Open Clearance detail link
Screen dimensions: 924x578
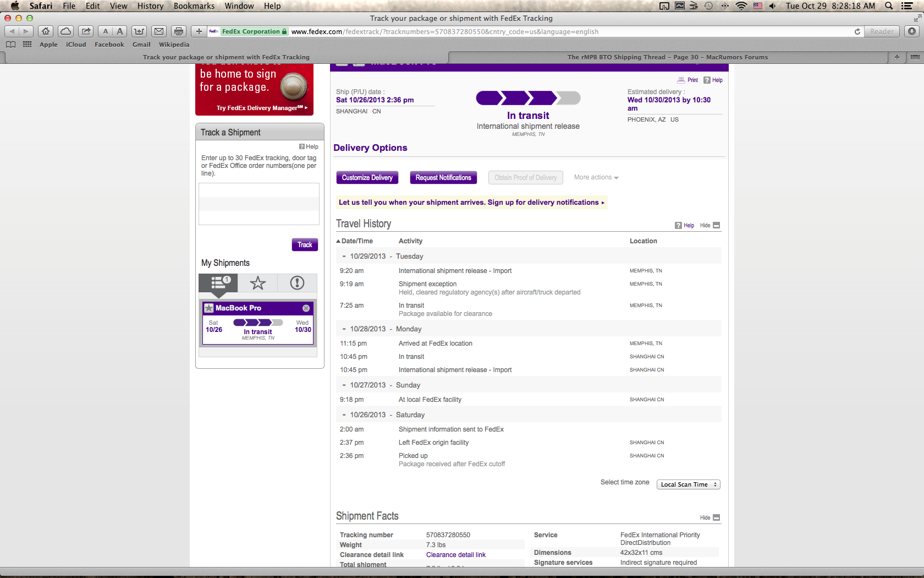point(456,555)
